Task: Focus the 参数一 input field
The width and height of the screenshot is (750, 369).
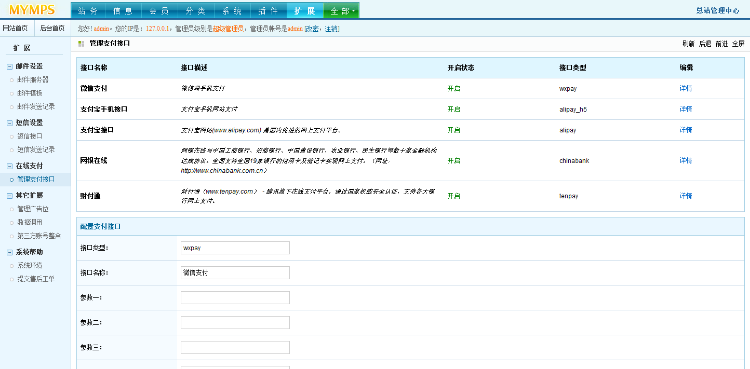Action: [235, 297]
